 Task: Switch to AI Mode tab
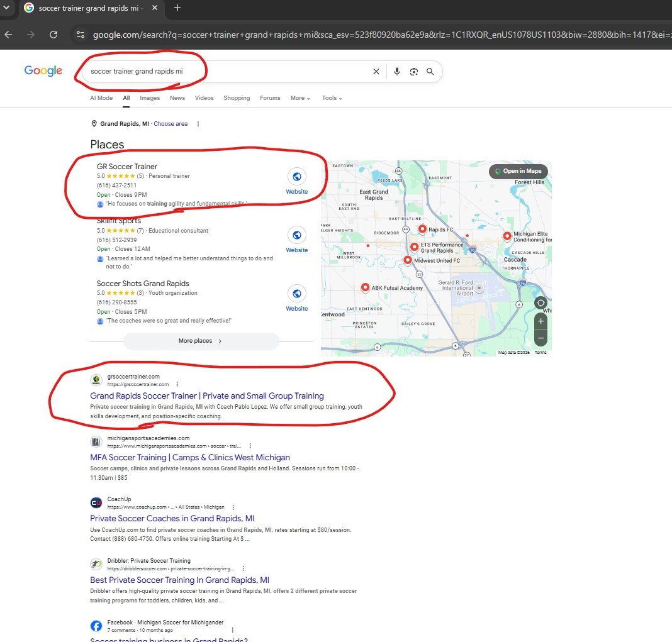[x=101, y=98]
